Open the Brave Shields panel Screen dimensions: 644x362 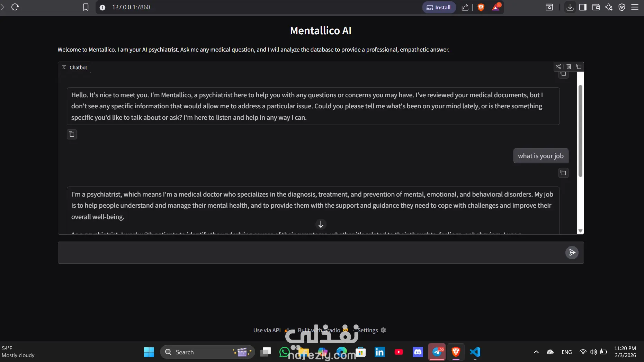point(481,7)
